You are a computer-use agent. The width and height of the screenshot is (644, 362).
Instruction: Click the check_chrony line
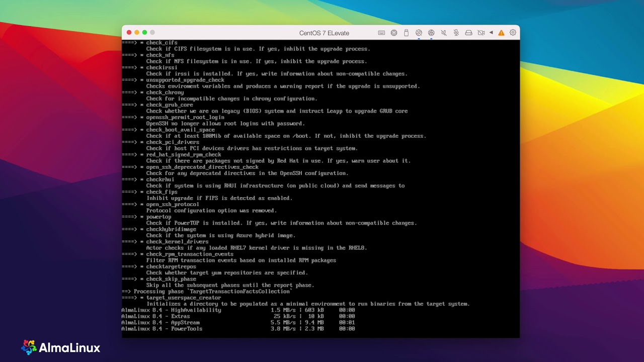point(152,93)
